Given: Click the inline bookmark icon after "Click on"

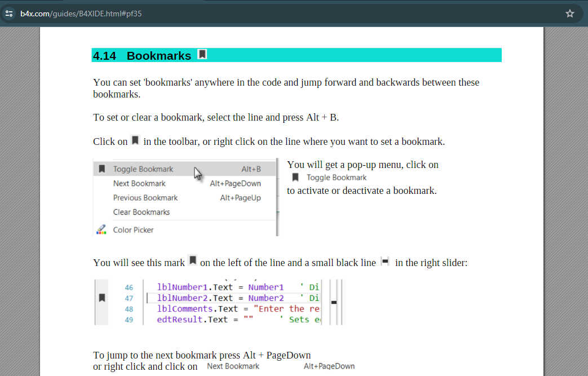Looking at the screenshot, I should (135, 140).
